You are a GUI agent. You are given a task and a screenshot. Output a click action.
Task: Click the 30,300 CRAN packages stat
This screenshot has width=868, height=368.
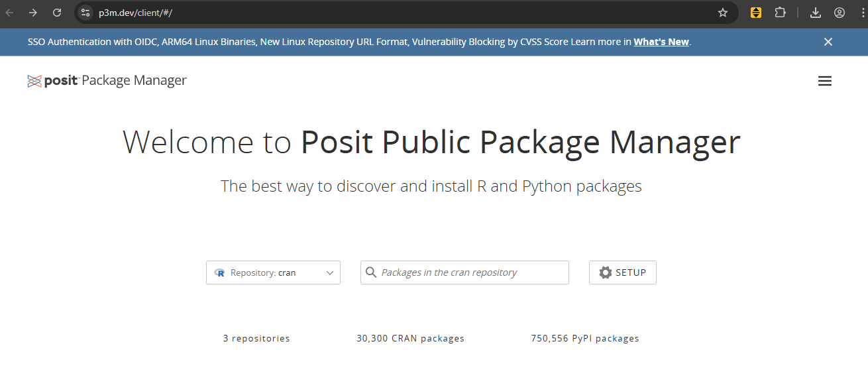(410, 338)
